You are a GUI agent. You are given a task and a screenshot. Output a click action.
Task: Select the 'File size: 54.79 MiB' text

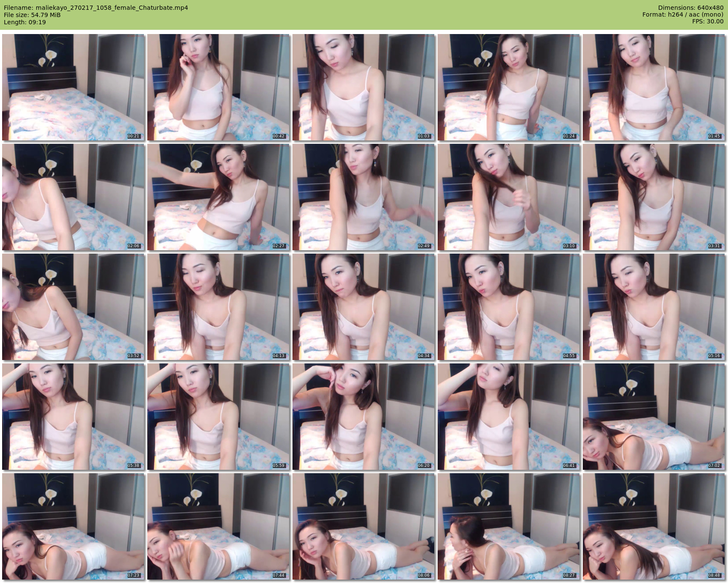(32, 15)
